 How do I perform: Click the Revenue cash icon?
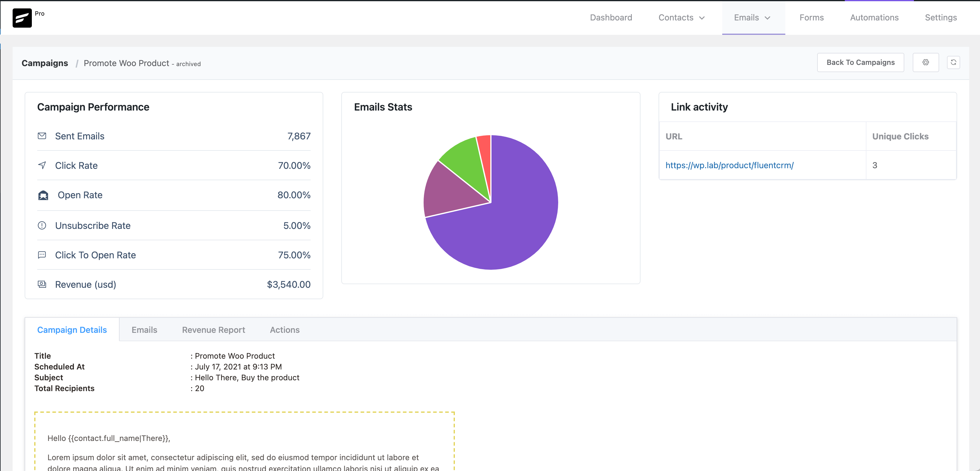tap(42, 284)
